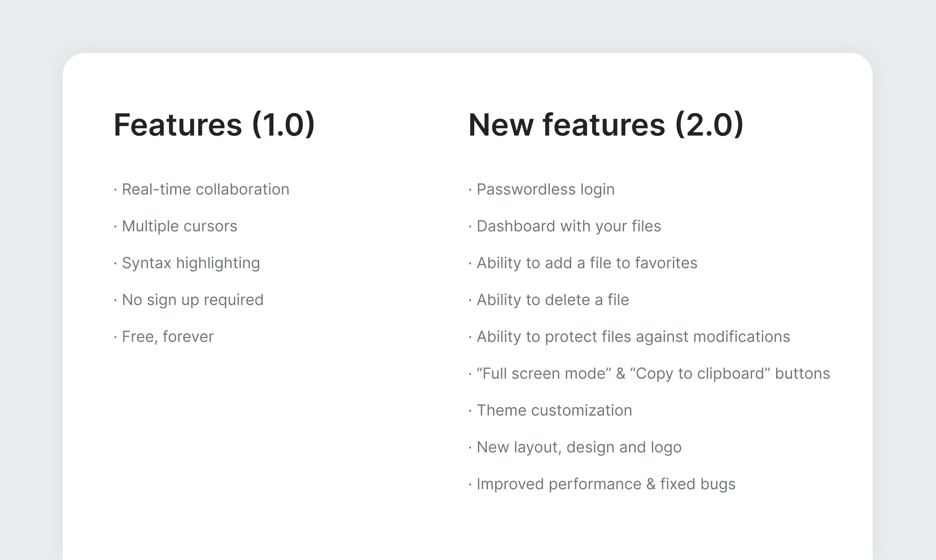Click the Copy to clipboard text
936x560 pixels.
pos(700,374)
